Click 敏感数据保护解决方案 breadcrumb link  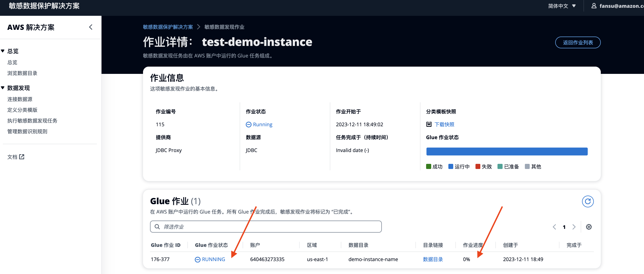168,27
